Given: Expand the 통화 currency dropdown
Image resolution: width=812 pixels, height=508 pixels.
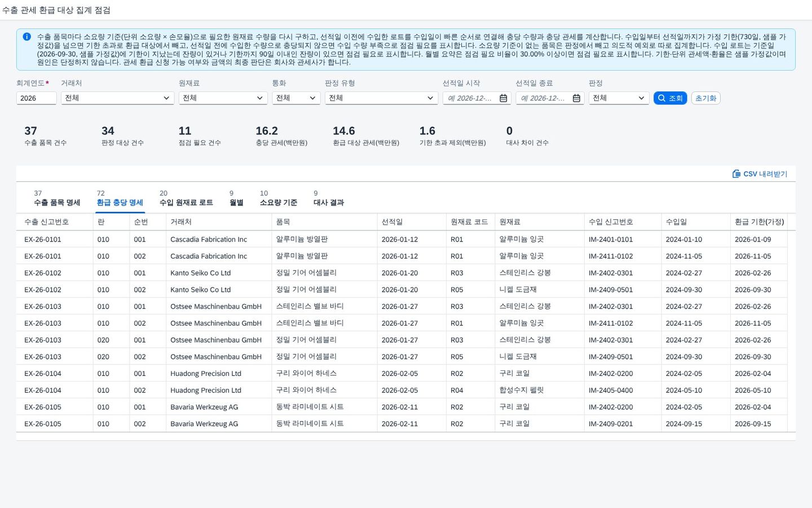Looking at the screenshot, I should (296, 98).
